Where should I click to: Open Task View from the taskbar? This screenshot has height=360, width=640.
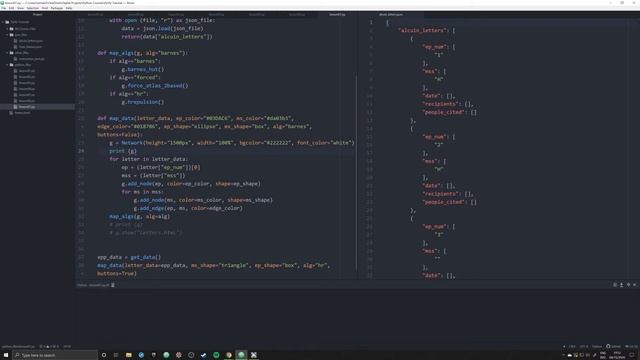[x=116, y=355]
